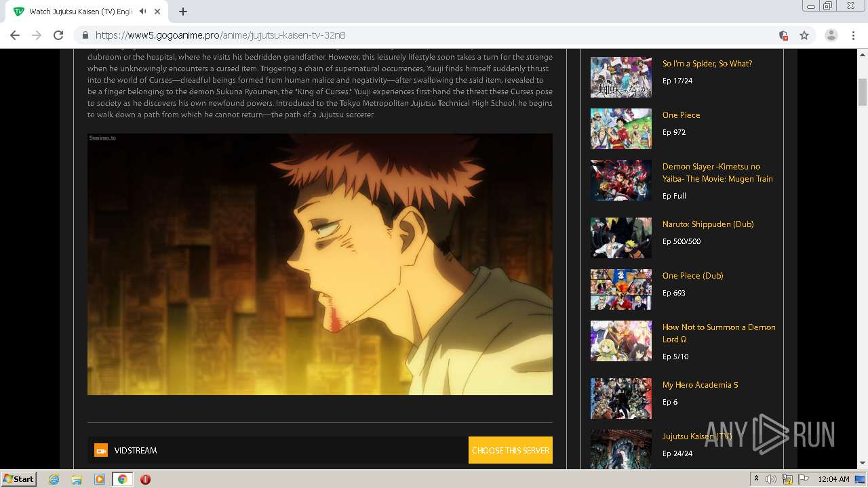Viewport: 868px width, 488px height.
Task: Click the address bar URL field
Action: (434, 35)
